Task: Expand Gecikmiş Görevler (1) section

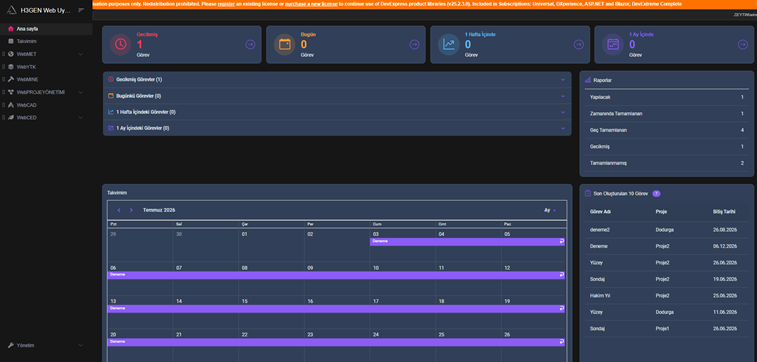Action: 337,79
